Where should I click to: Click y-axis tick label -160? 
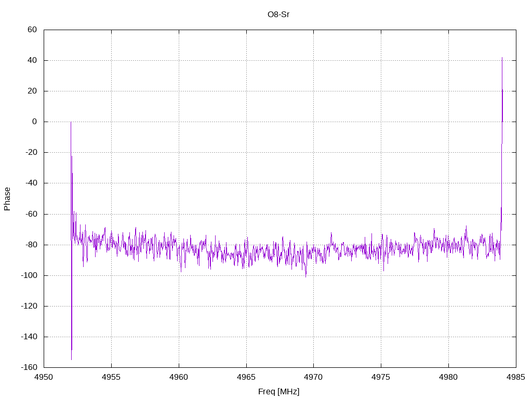[29, 367]
